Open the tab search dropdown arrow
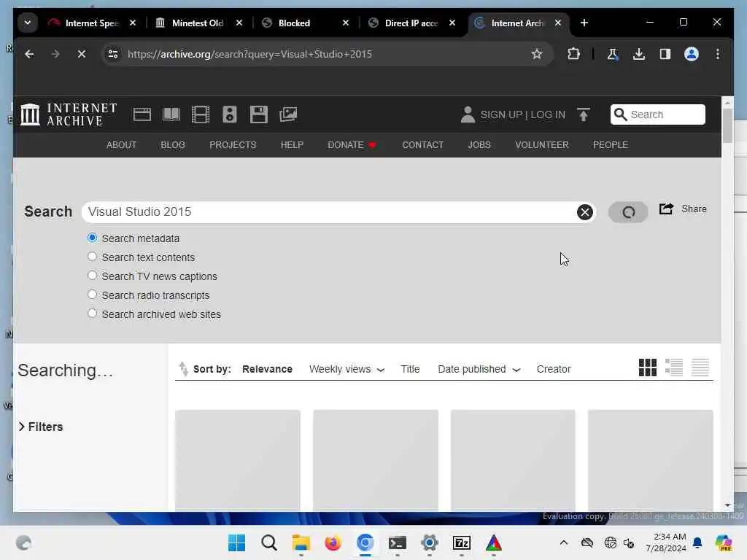Viewport: 747px width, 560px height. [28, 23]
